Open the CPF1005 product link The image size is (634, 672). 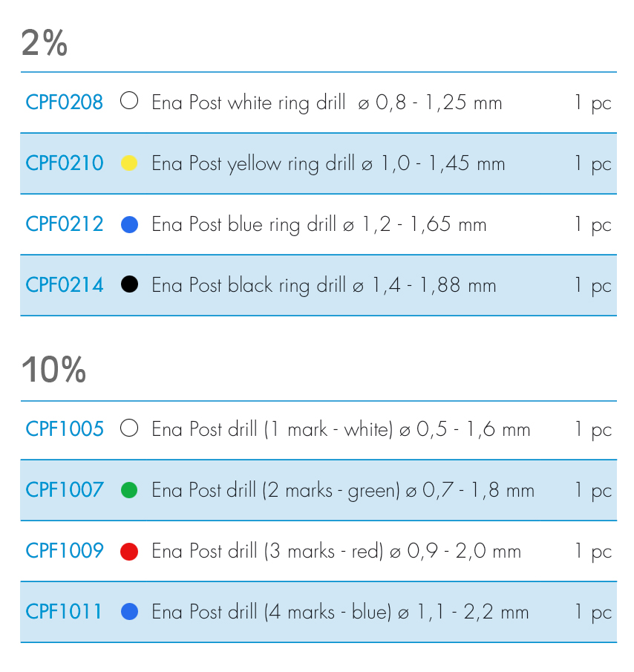[x=65, y=428]
